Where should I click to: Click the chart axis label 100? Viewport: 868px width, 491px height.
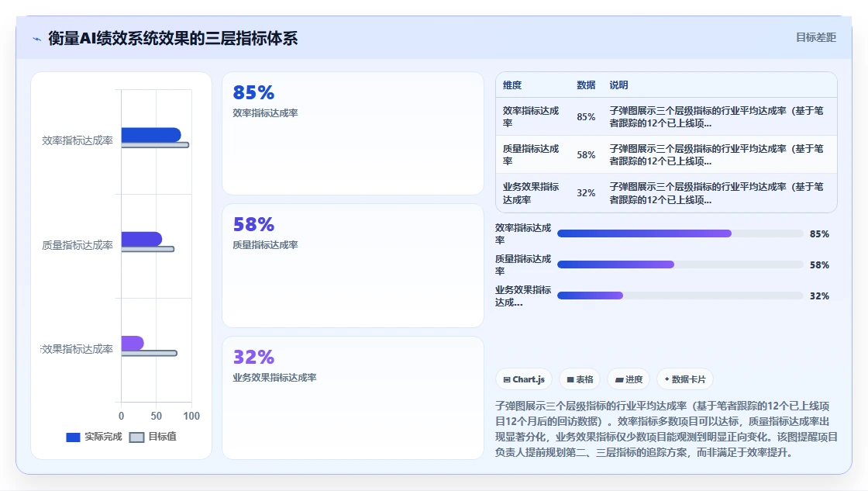point(191,417)
